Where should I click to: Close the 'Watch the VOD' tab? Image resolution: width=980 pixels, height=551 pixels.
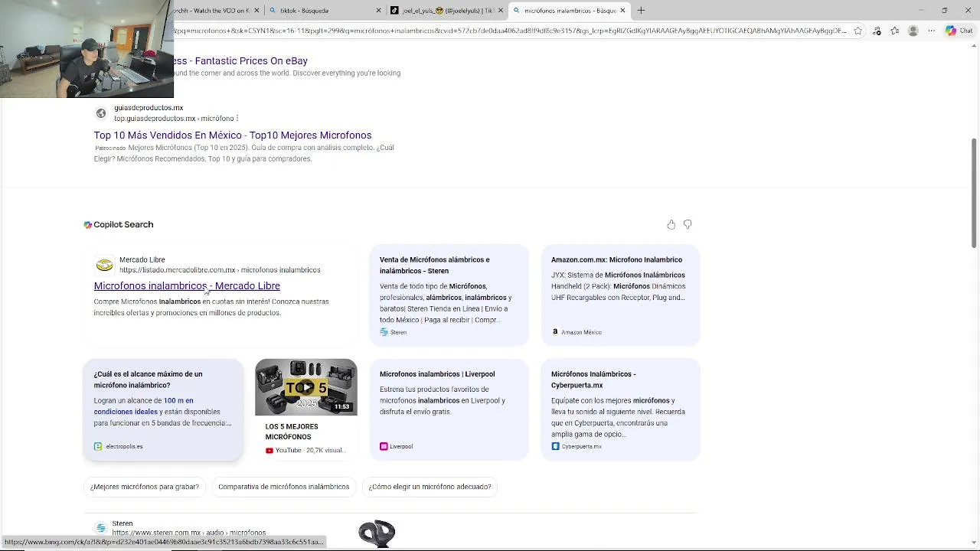(256, 10)
